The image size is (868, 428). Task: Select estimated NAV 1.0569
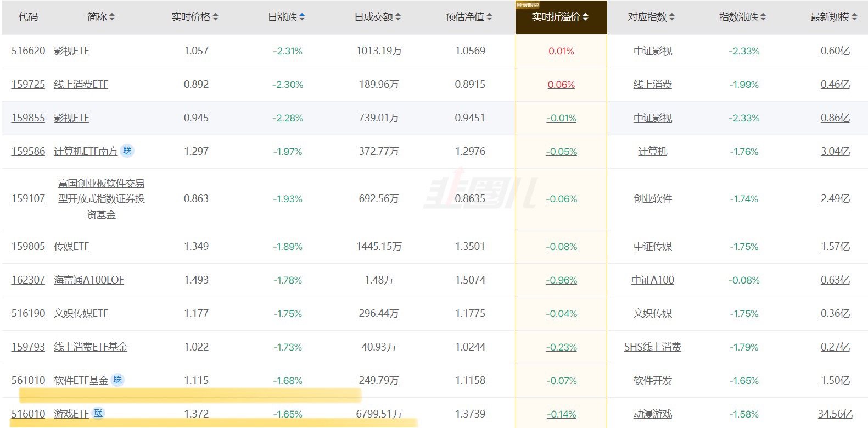coord(470,51)
